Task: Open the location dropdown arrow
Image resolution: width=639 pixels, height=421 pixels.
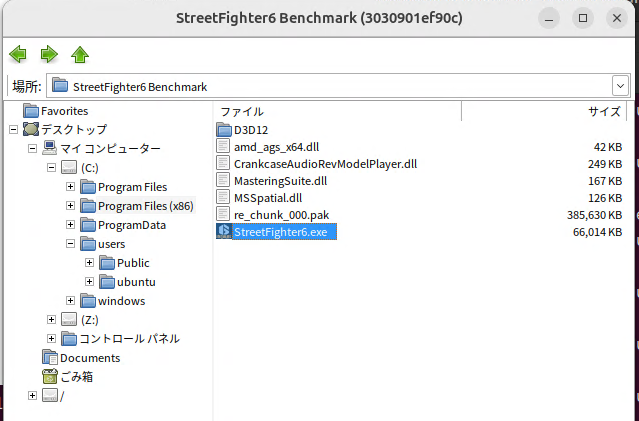Action: coord(620,86)
